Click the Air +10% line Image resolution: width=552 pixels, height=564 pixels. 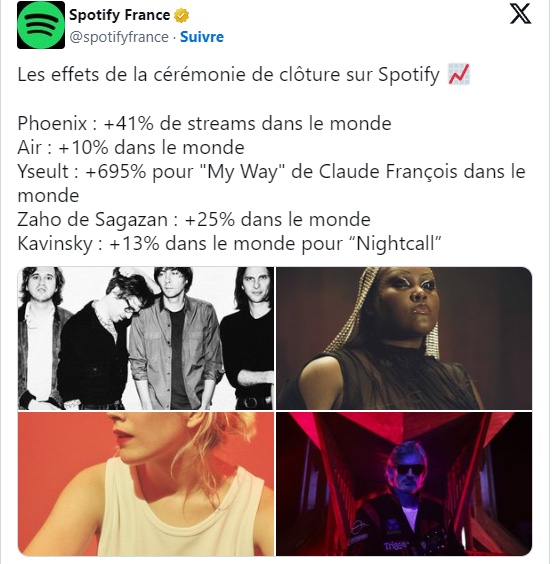(131, 147)
